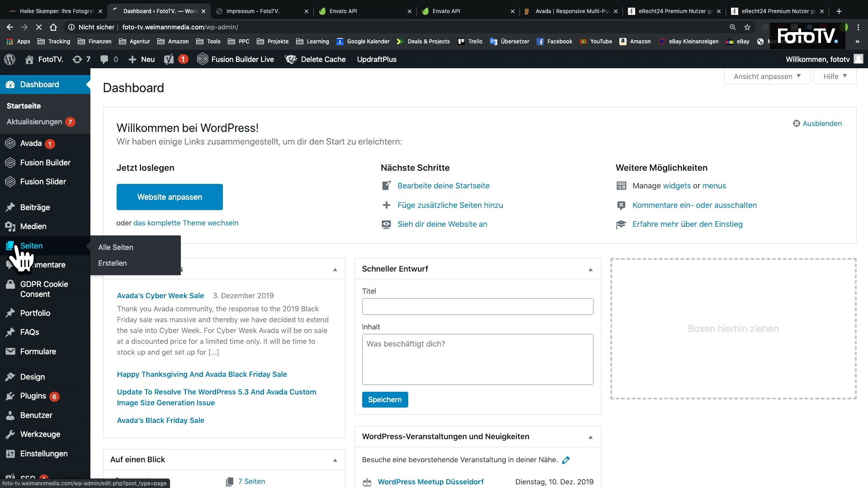The width and height of the screenshot is (868, 488).
Task: Open Sieh dir deine Website an link
Action: coord(442,224)
